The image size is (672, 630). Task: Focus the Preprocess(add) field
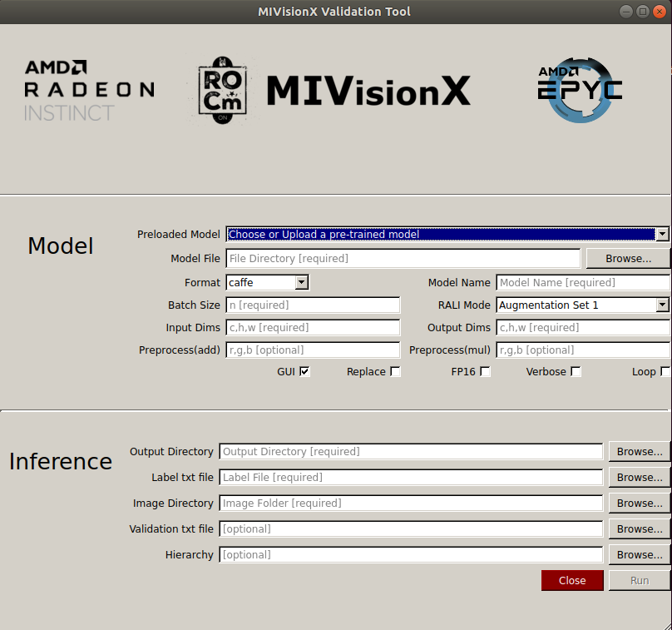(313, 350)
